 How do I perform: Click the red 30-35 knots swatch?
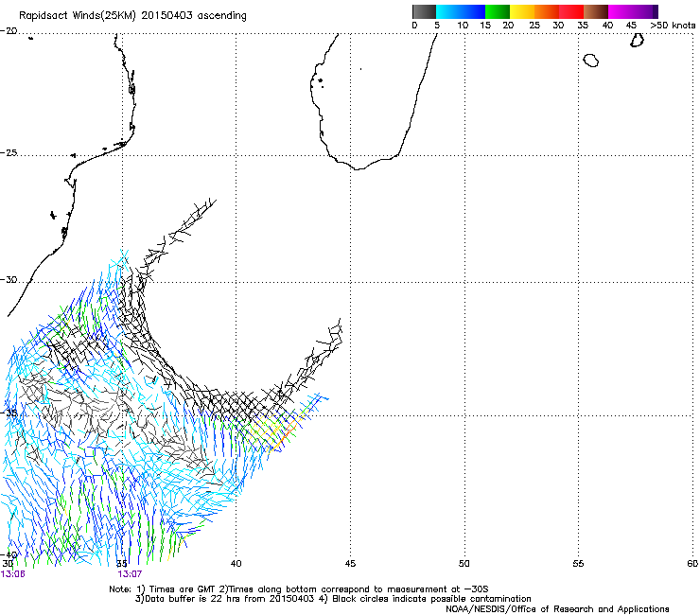571,11
